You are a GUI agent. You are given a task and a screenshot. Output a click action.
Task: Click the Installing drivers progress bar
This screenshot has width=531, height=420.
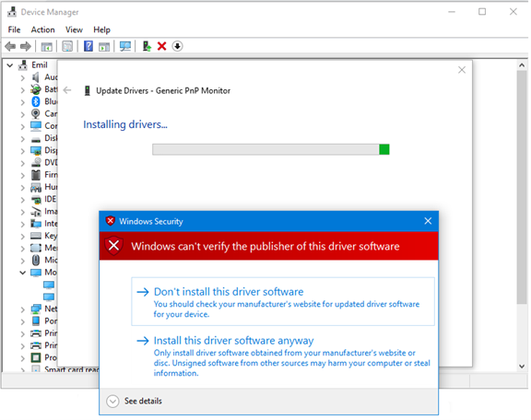point(271,149)
